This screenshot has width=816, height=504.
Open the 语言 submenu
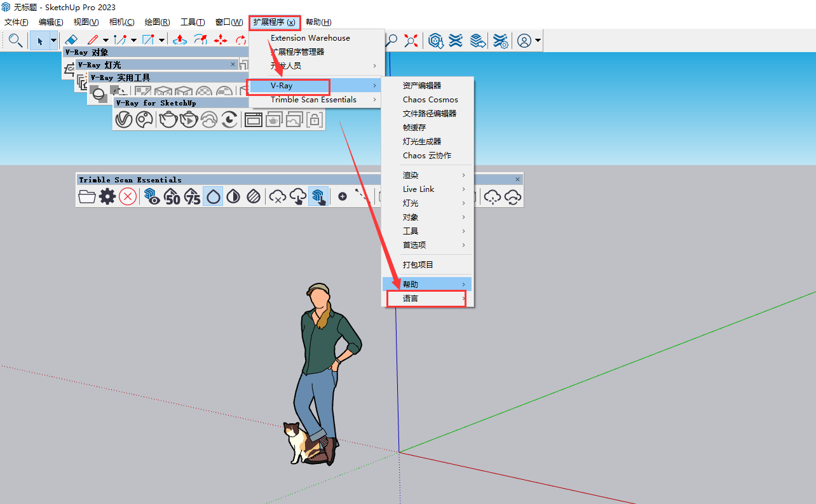point(427,298)
